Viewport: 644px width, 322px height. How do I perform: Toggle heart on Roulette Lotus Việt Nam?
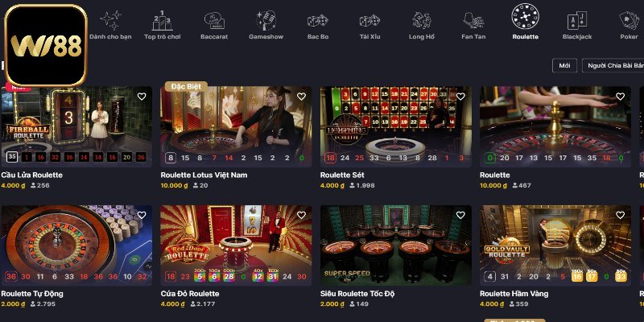click(x=301, y=97)
